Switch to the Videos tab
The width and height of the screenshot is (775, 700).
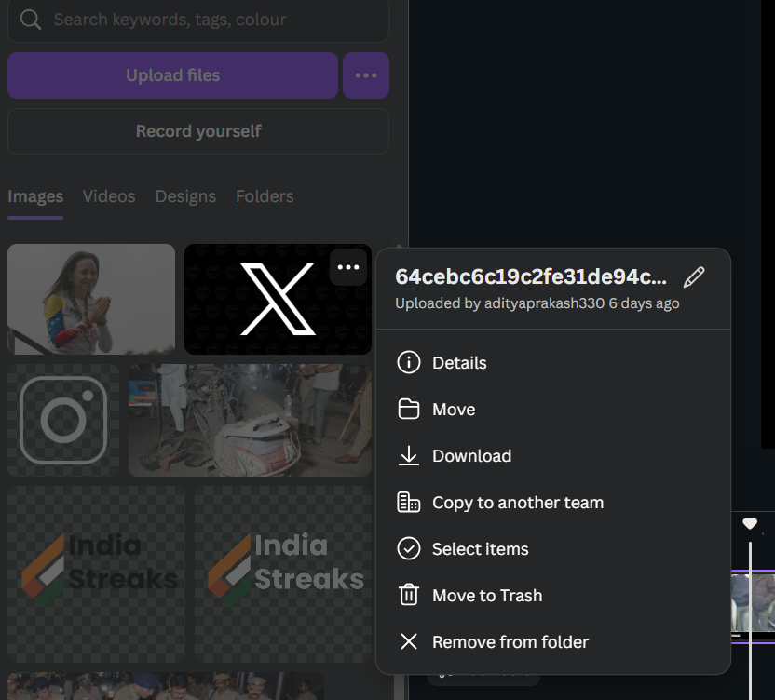point(109,196)
